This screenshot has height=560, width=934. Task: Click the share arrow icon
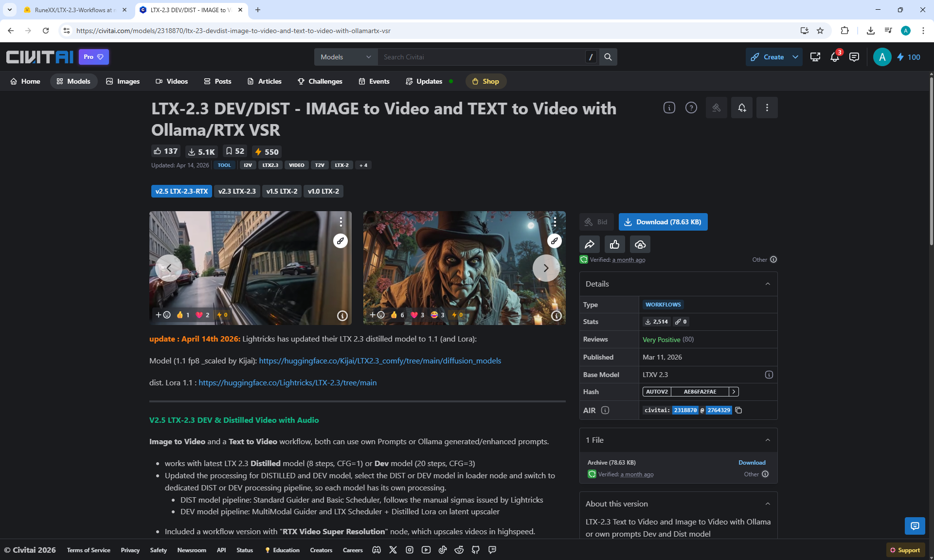pyautogui.click(x=589, y=244)
